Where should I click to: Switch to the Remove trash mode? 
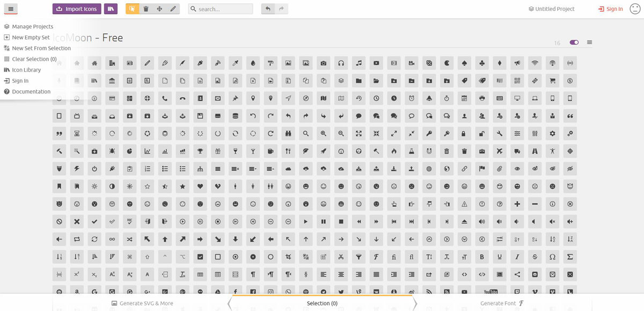[146, 9]
